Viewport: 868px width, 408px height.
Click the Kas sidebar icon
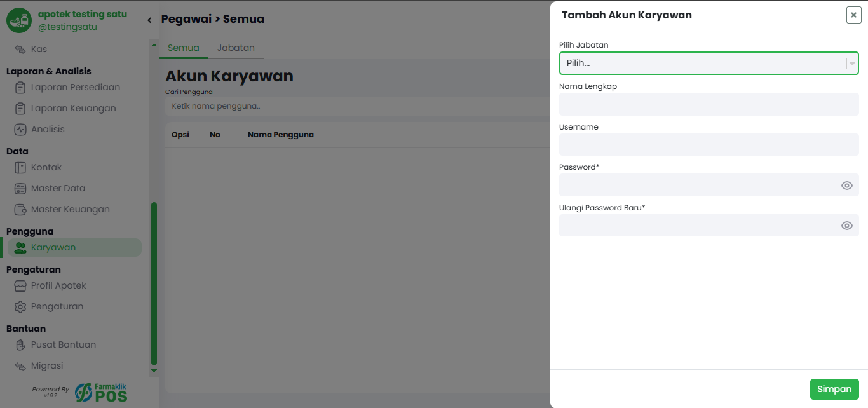tap(20, 49)
